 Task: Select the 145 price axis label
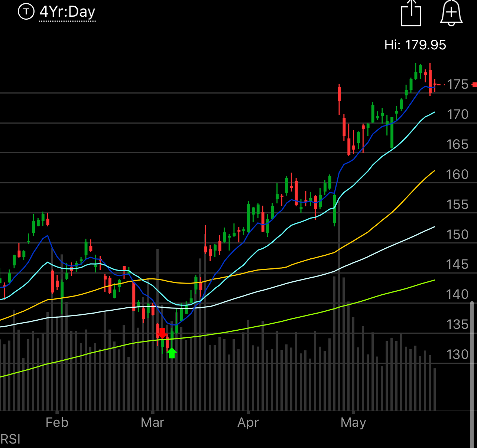coord(458,264)
